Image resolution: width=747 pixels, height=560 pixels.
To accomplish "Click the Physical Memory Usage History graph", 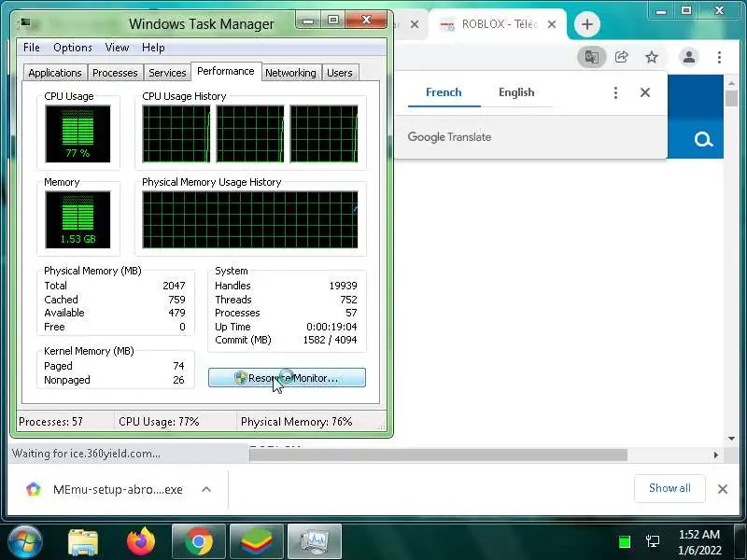I will 250,219.
